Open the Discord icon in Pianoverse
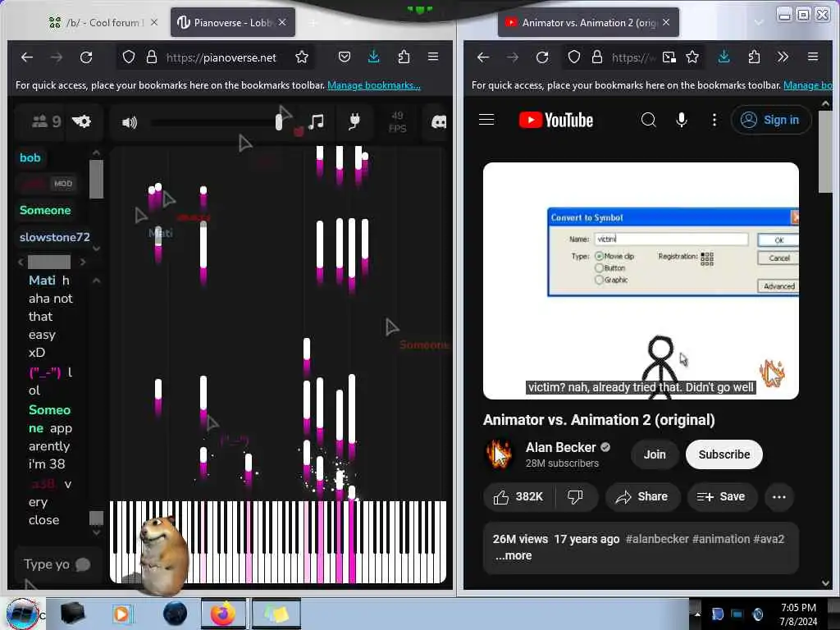Image resolution: width=840 pixels, height=630 pixels. [x=439, y=122]
